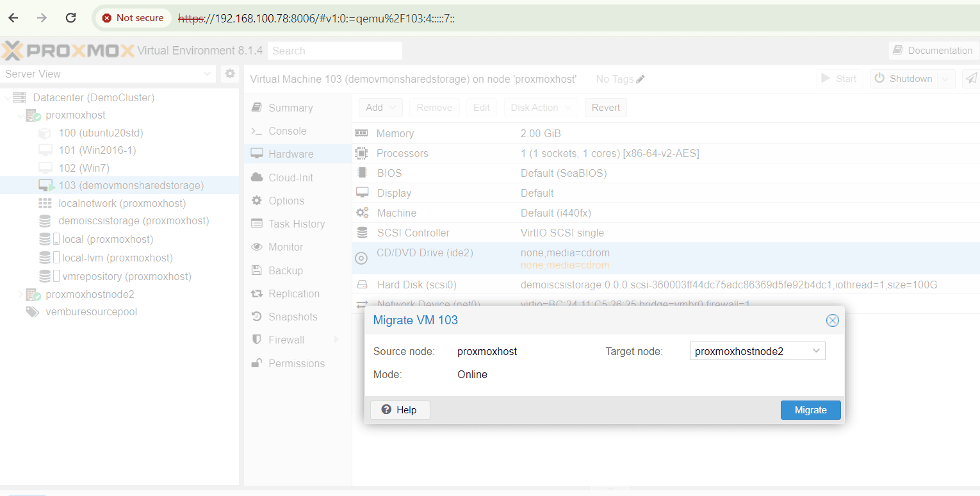The image size is (980, 496).
Task: Click the Not secure site badge
Action: [133, 18]
